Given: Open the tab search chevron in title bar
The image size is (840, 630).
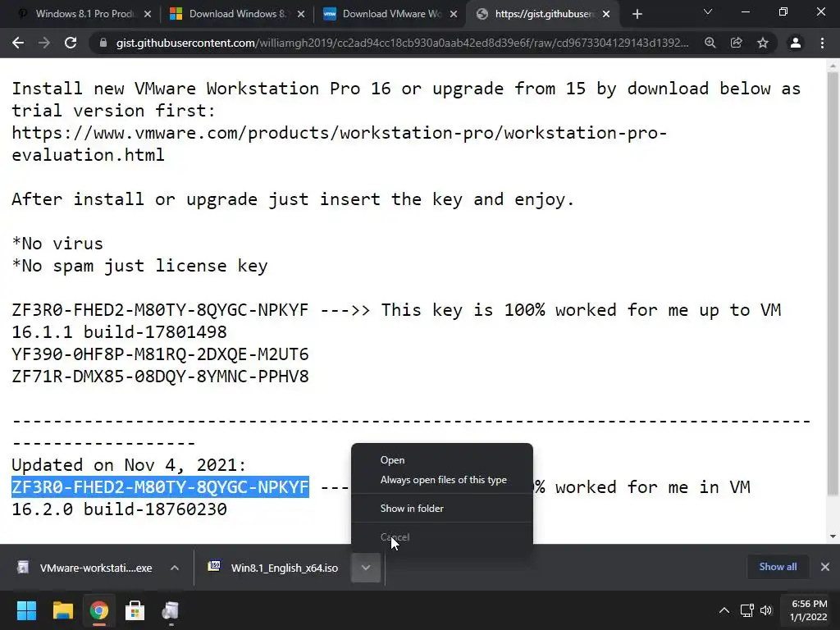Looking at the screenshot, I should tap(708, 11).
